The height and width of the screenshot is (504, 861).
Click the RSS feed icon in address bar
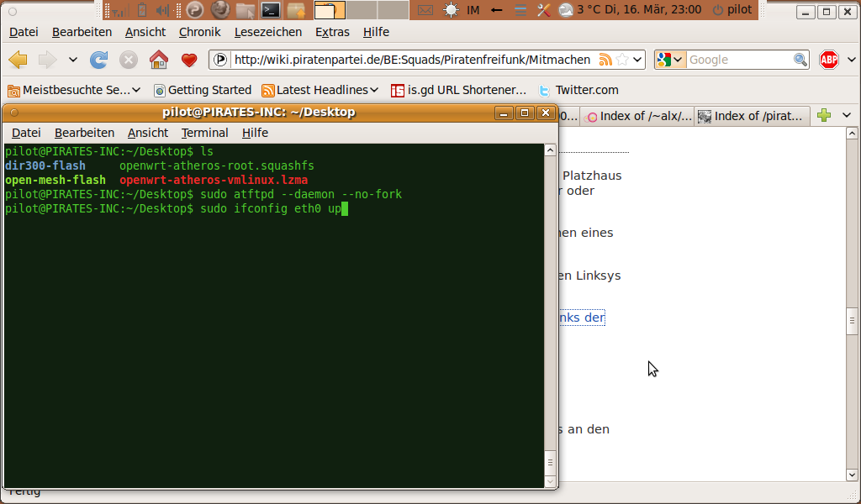(605, 60)
